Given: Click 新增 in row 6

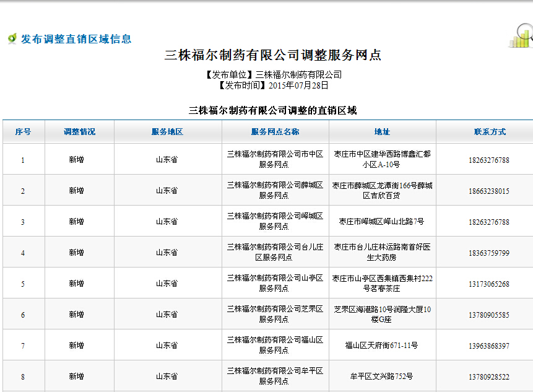Looking at the screenshot, I should (77, 314).
